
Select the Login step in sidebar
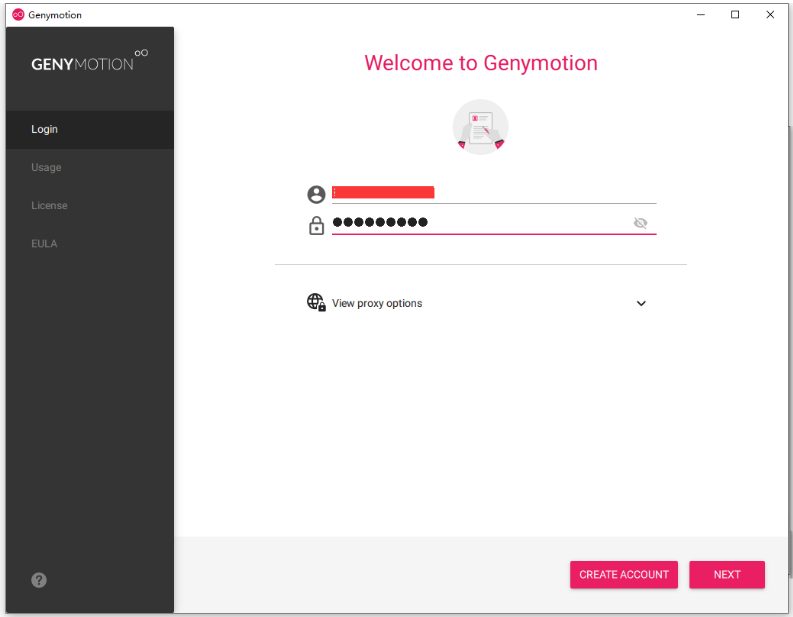(x=90, y=129)
